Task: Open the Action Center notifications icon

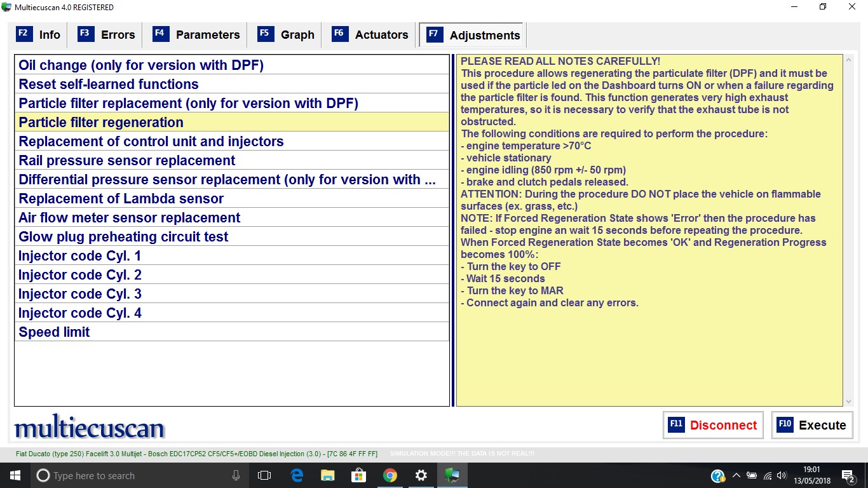Action: point(848,475)
